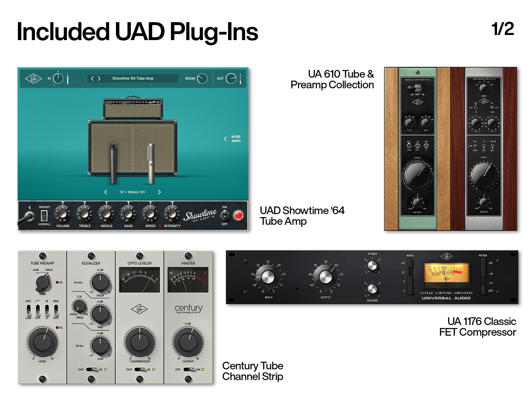Click the 1176 VU meter display
Image resolution: width=532 pixels, height=418 pixels.
coord(446,275)
